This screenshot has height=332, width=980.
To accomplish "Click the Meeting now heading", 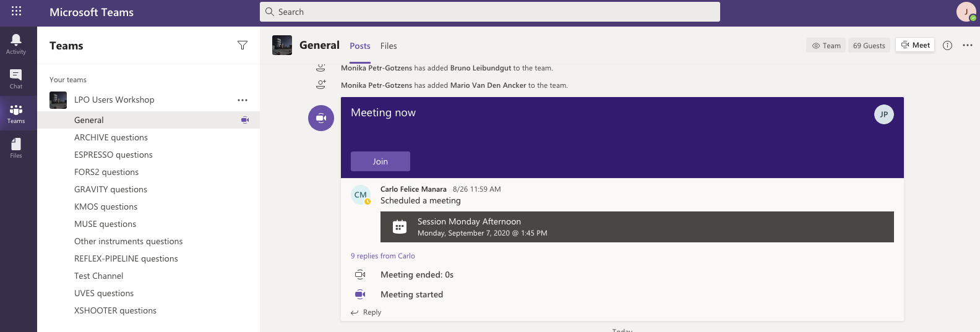I will 383,113.
